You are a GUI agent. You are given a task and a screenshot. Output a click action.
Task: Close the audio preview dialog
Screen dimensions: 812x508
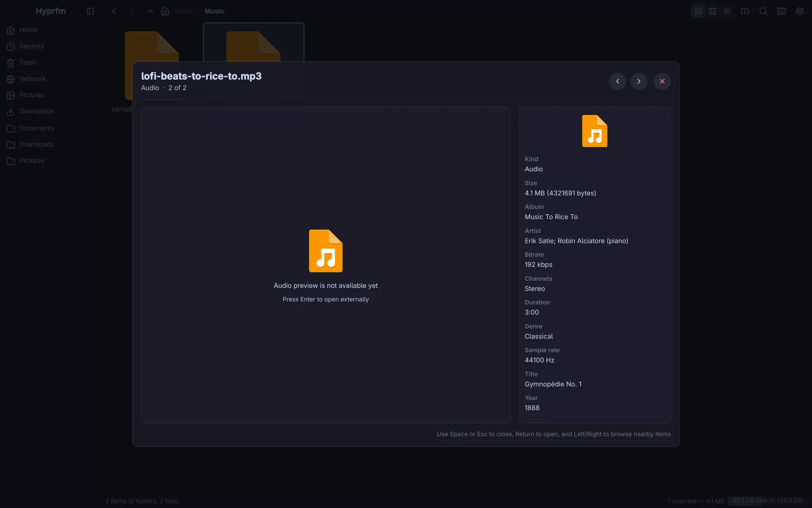pos(662,81)
